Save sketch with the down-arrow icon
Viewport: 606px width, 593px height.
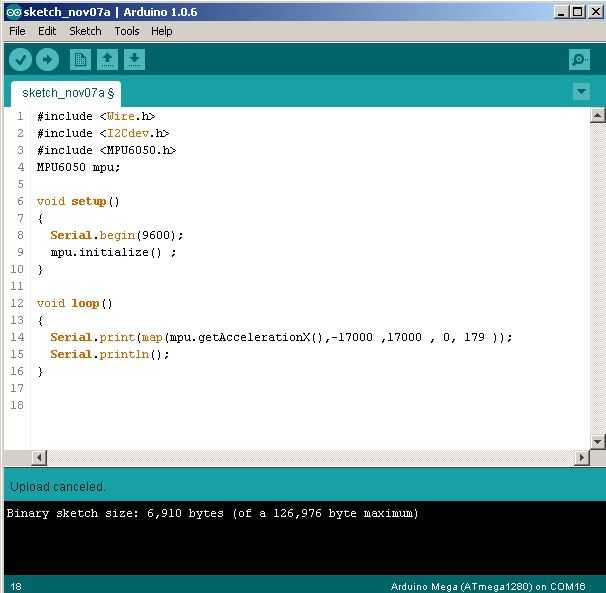tap(134, 60)
